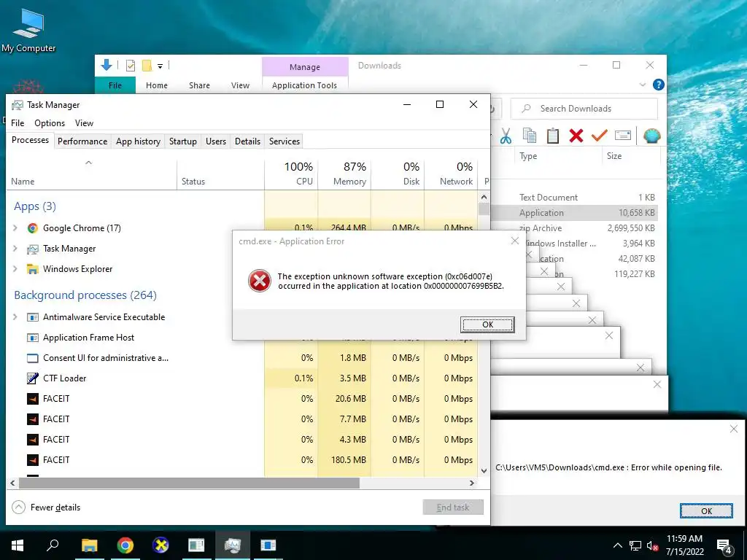The image size is (747, 560).
Task: Collapse Task Manager with Fewer details
Action: [x=46, y=507]
